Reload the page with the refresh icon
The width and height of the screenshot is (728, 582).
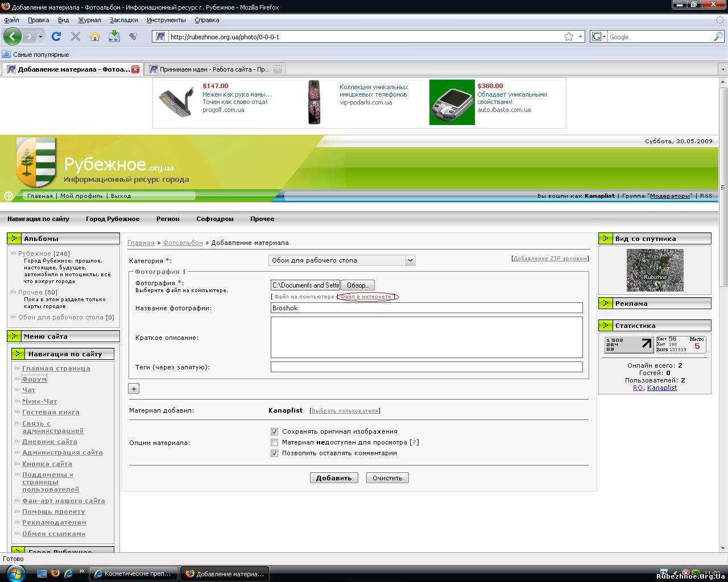pos(56,36)
